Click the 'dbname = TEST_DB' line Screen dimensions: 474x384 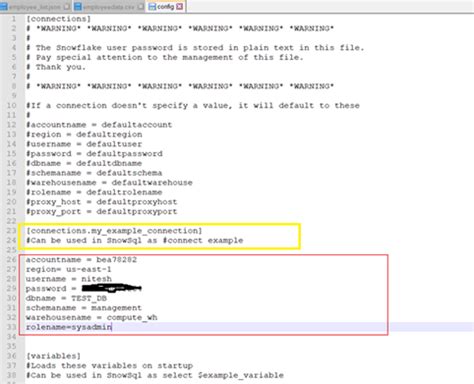click(x=66, y=298)
